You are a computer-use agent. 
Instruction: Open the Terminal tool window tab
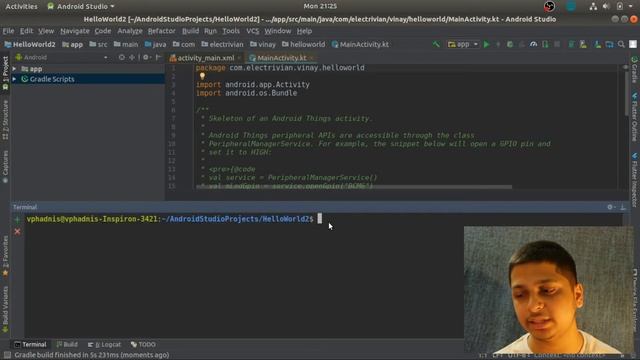click(x=30, y=344)
